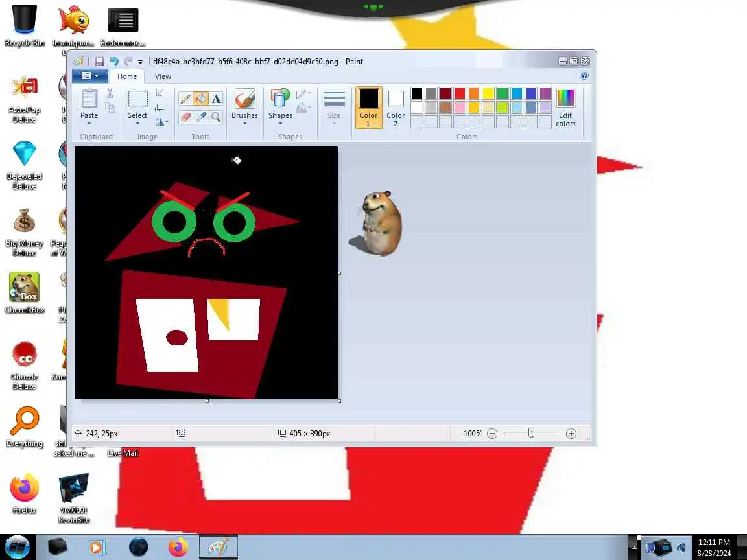747x560 pixels.
Task: Select the Fill with color bucket tool
Action: point(200,99)
